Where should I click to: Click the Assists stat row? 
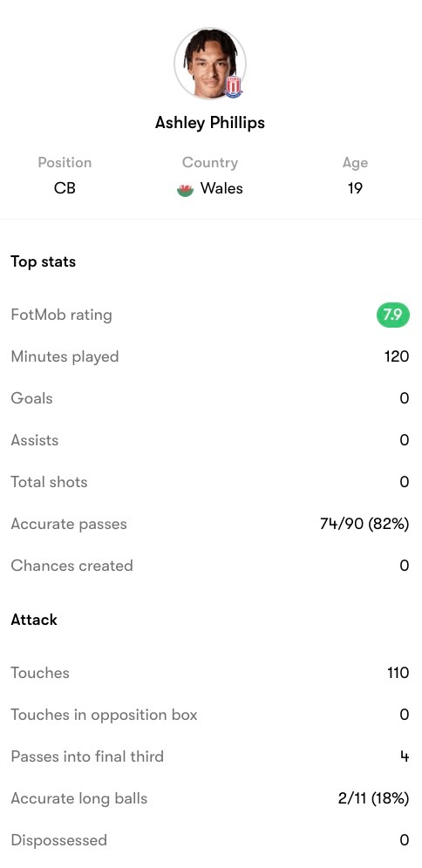tap(210, 440)
